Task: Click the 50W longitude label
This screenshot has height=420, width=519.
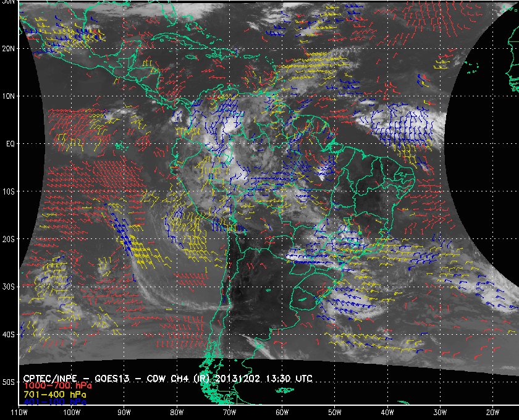Action: 335,413
